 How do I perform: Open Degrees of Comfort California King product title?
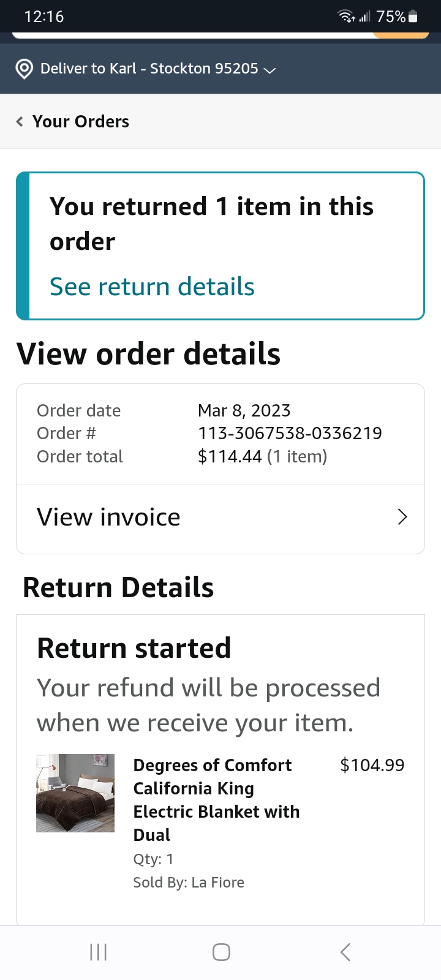click(216, 800)
